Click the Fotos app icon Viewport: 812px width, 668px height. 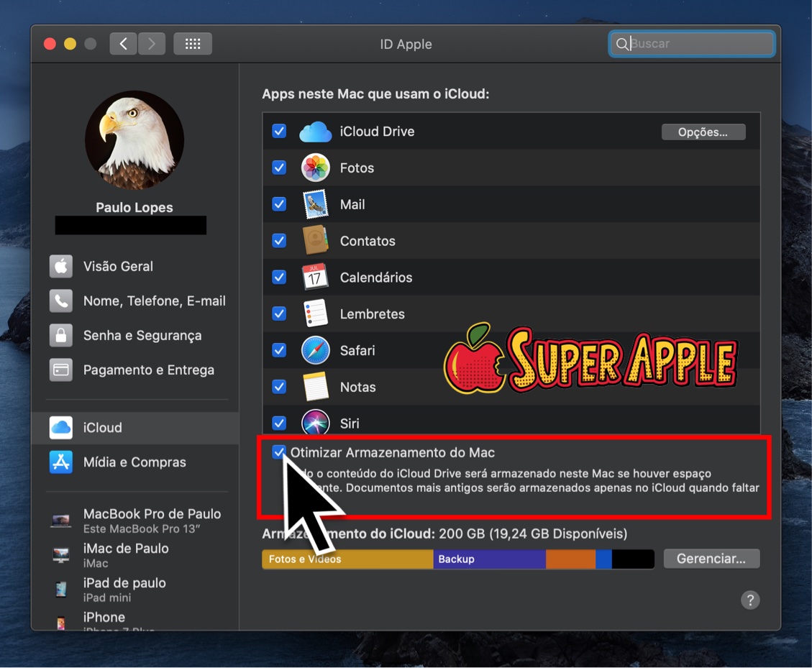[315, 168]
